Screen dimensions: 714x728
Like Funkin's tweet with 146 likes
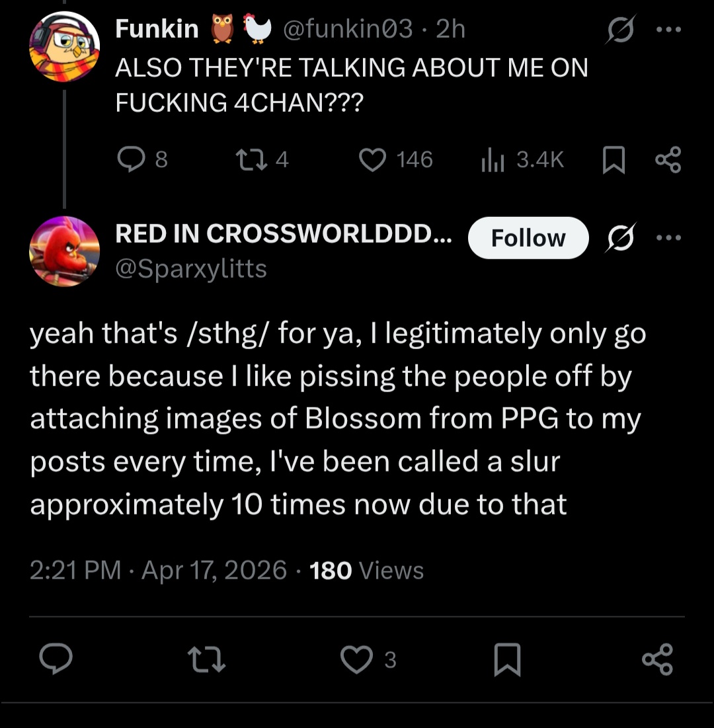(396, 159)
